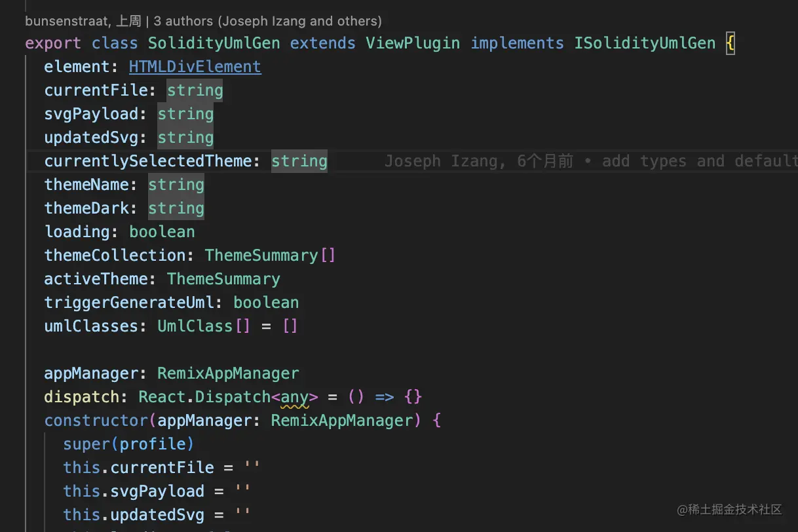The height and width of the screenshot is (532, 798).
Task: Click the constructor keyword
Action: [96, 421]
